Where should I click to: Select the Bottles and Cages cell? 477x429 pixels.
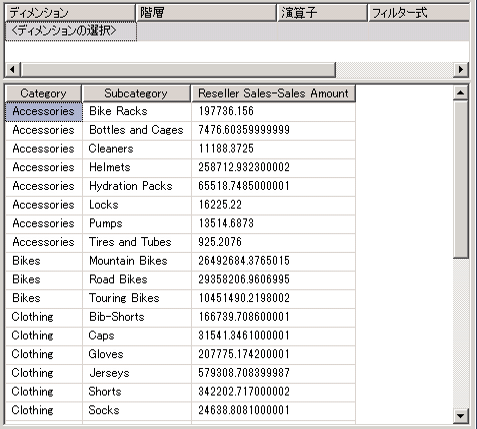coord(137,130)
